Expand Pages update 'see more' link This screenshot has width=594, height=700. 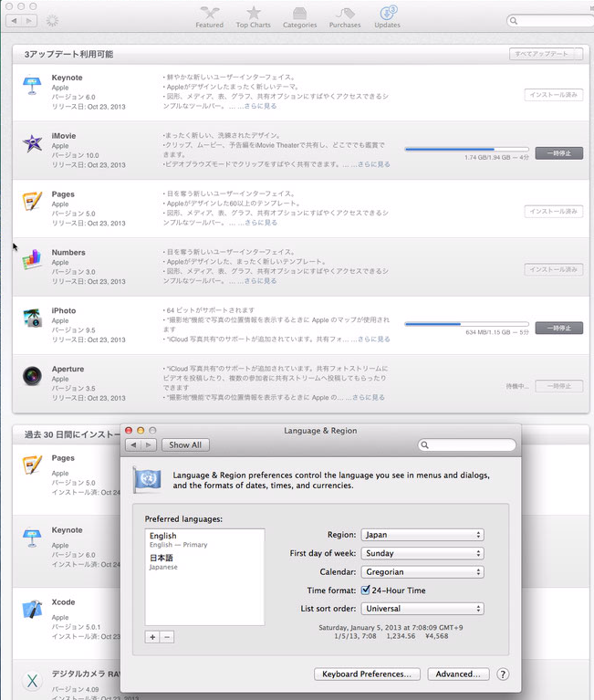click(x=260, y=223)
